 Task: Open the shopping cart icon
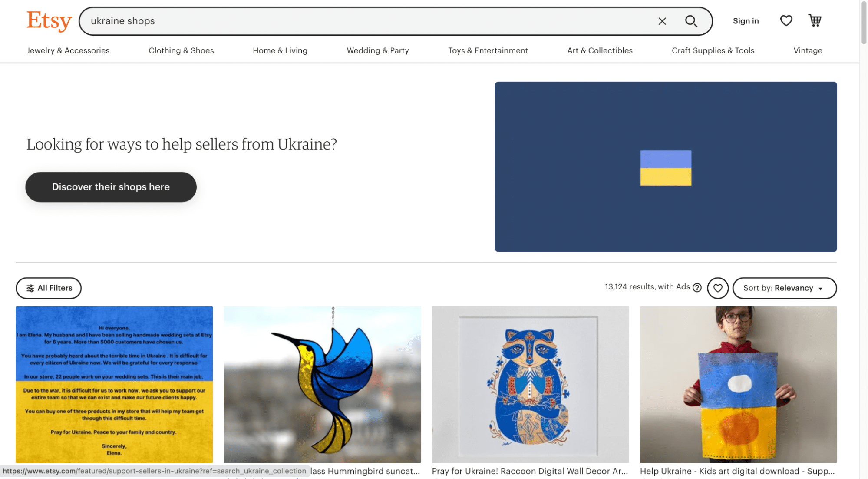pos(815,20)
